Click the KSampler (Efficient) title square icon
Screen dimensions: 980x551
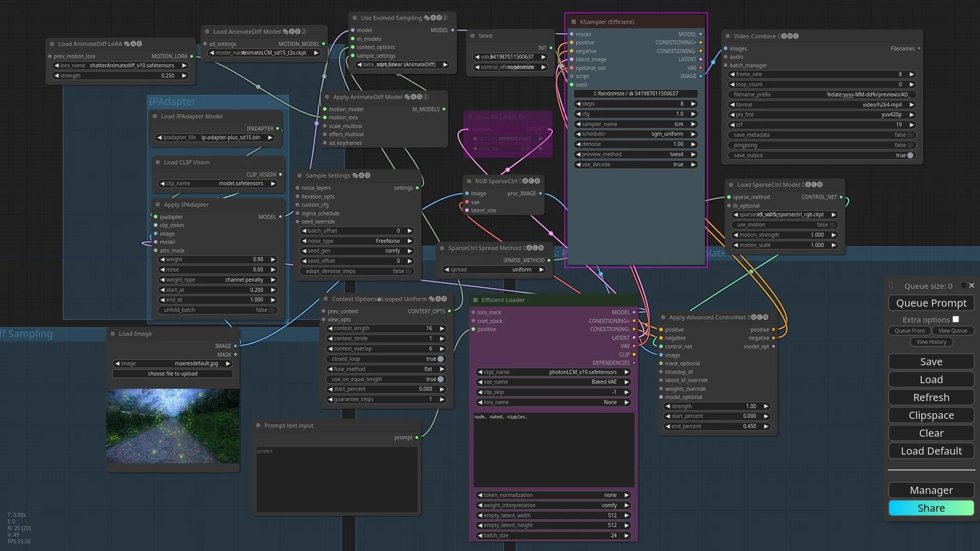(574, 22)
